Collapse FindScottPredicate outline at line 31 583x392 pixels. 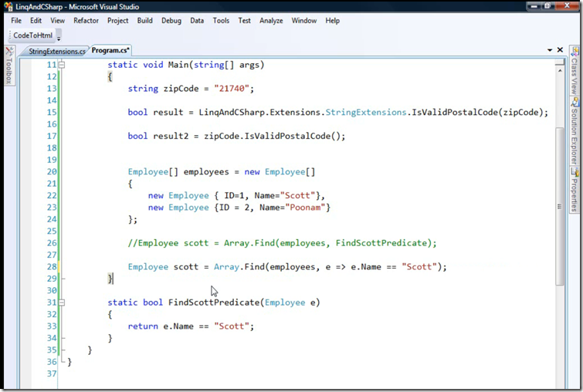(62, 302)
